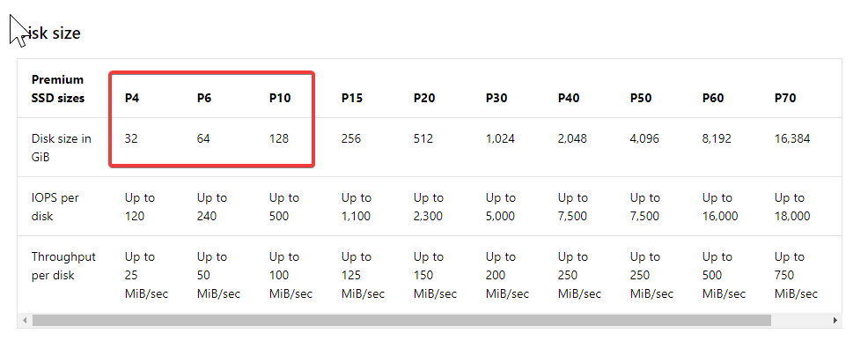The height and width of the screenshot is (341, 868).
Task: Click the P30 column header
Action: coord(497,98)
